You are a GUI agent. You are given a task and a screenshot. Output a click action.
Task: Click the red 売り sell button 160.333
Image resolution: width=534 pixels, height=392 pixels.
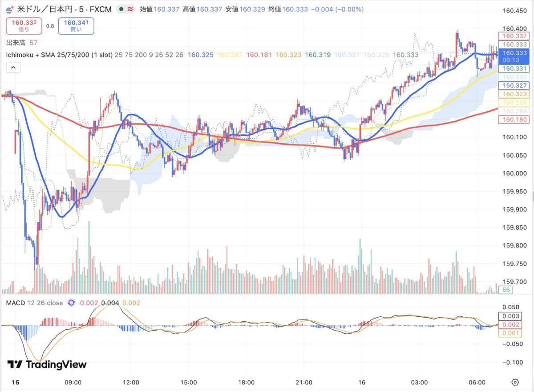click(x=24, y=26)
